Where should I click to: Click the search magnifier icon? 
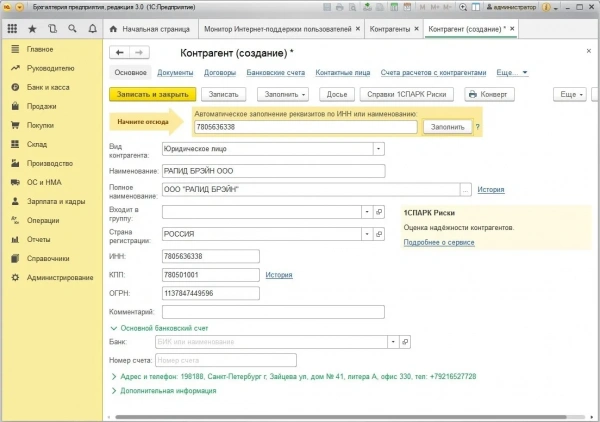pyautogui.click(x=72, y=29)
